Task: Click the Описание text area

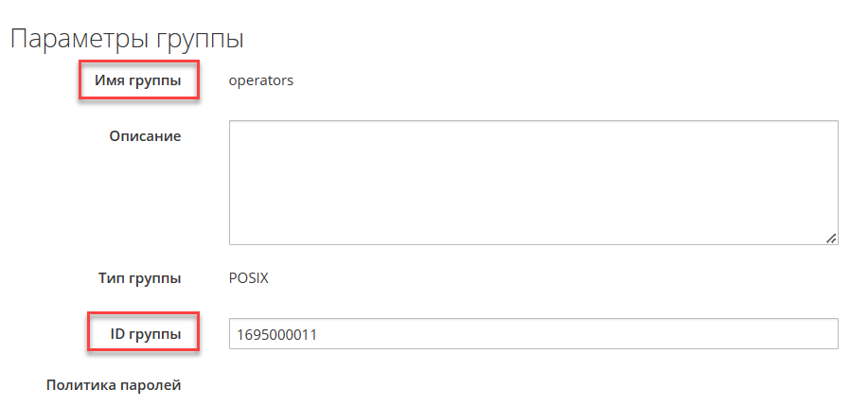Action: tap(533, 182)
